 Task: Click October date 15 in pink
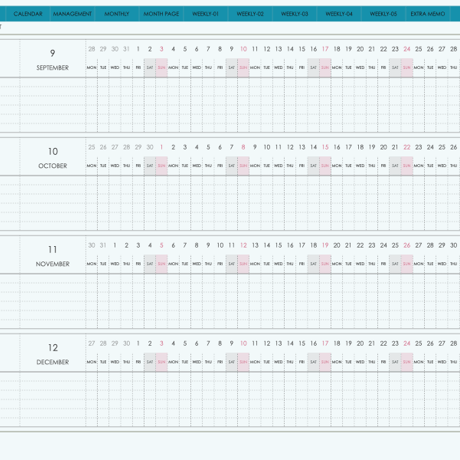point(325,147)
